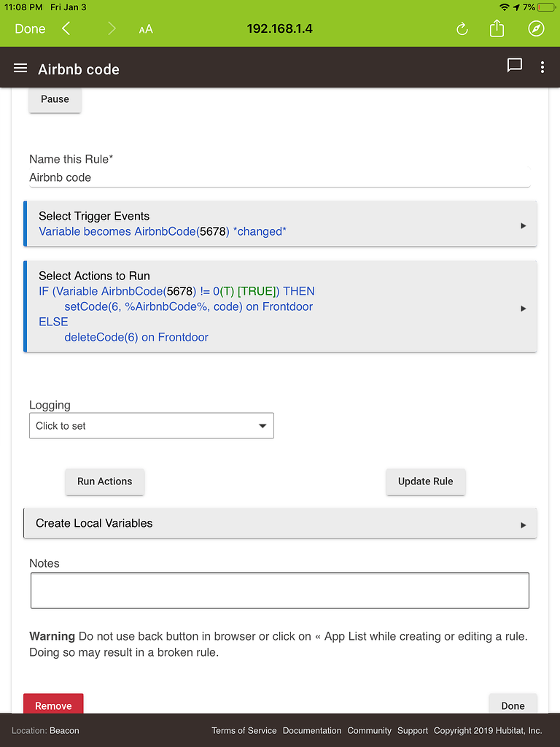Open the hamburger navigation menu
The image size is (560, 747).
click(x=20, y=69)
